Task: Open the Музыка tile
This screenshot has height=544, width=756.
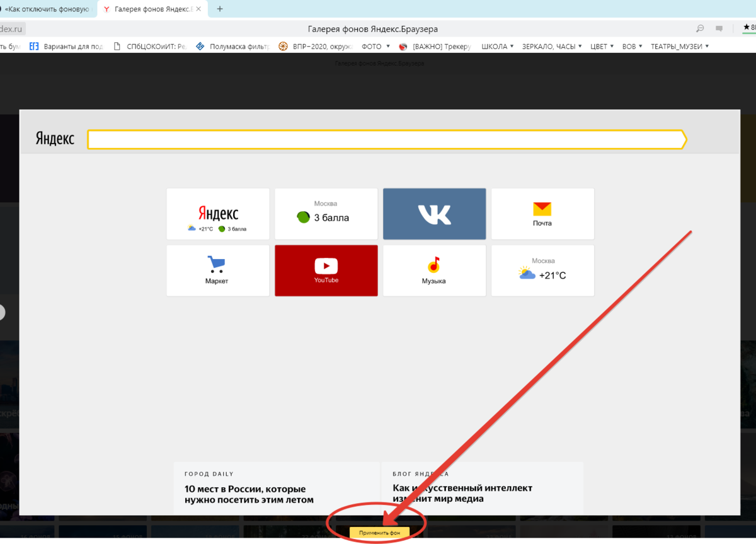Action: pyautogui.click(x=434, y=270)
